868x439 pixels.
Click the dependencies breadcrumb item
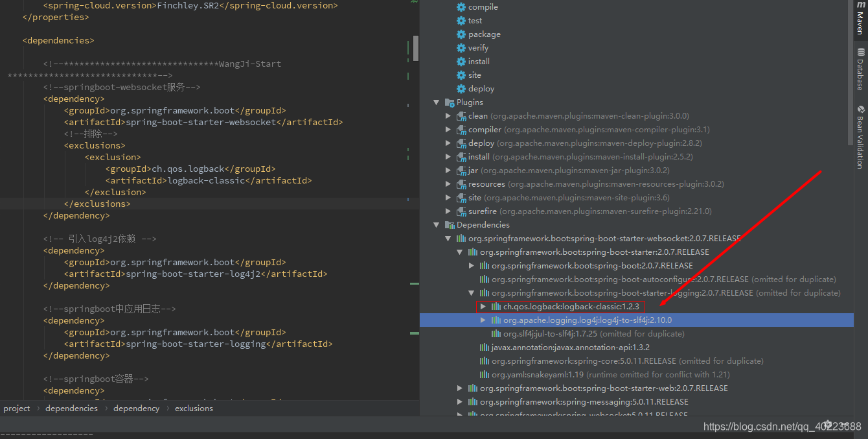click(71, 409)
